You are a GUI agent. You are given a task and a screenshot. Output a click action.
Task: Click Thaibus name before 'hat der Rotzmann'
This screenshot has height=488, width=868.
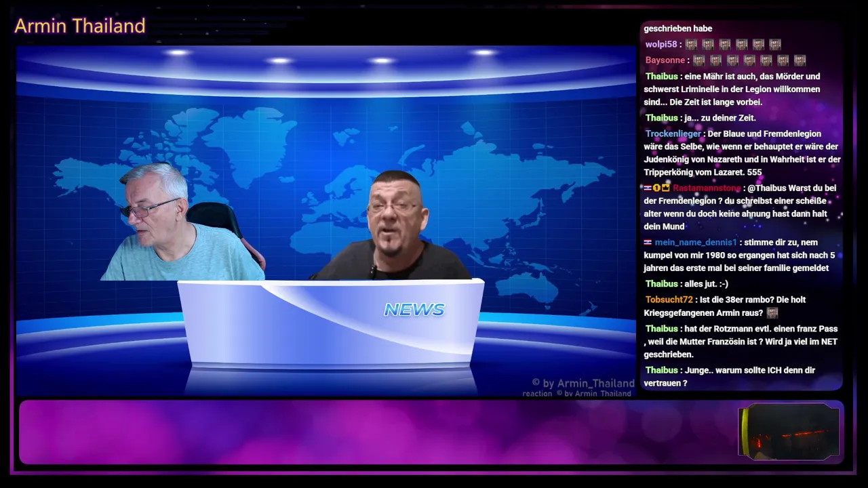(x=662, y=329)
